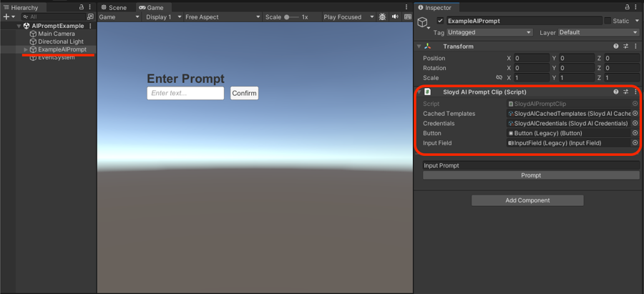This screenshot has height=294, width=644.
Task: Select the Game tab
Action: 151,7
